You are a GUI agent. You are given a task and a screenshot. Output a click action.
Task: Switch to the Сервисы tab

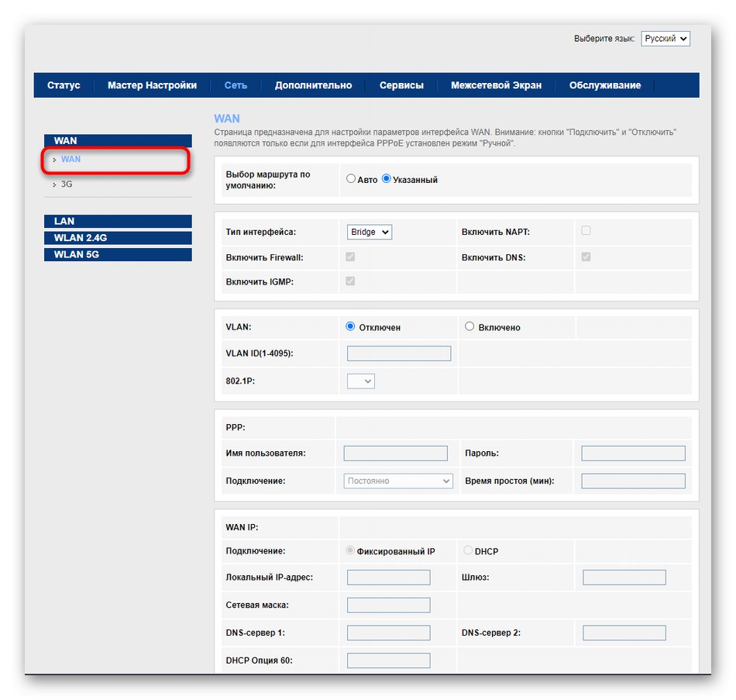point(401,85)
